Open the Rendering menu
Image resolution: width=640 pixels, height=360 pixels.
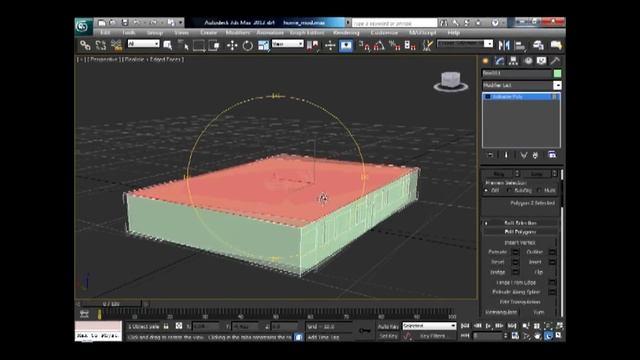coord(346,33)
